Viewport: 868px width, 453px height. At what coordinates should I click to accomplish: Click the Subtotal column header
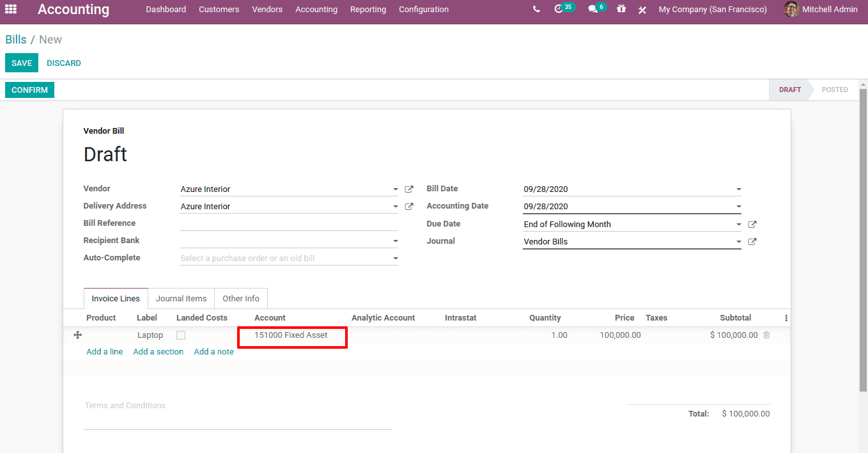click(x=736, y=318)
